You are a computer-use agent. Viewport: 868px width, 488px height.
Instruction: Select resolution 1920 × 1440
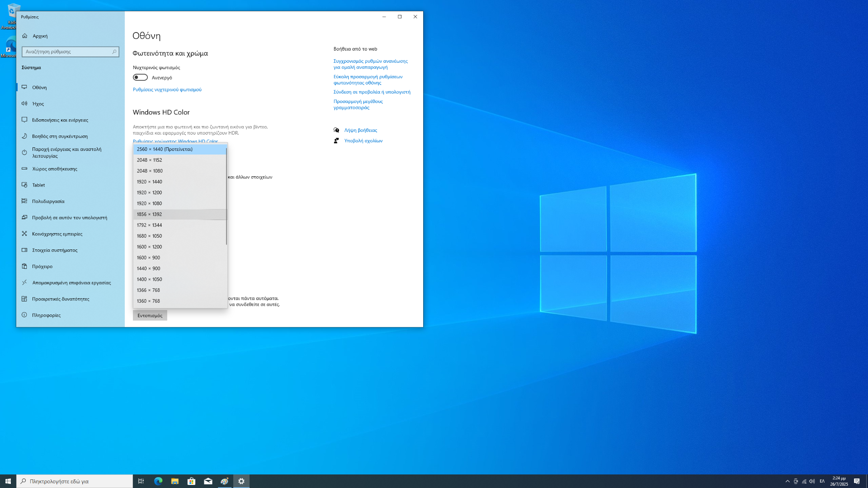179,182
